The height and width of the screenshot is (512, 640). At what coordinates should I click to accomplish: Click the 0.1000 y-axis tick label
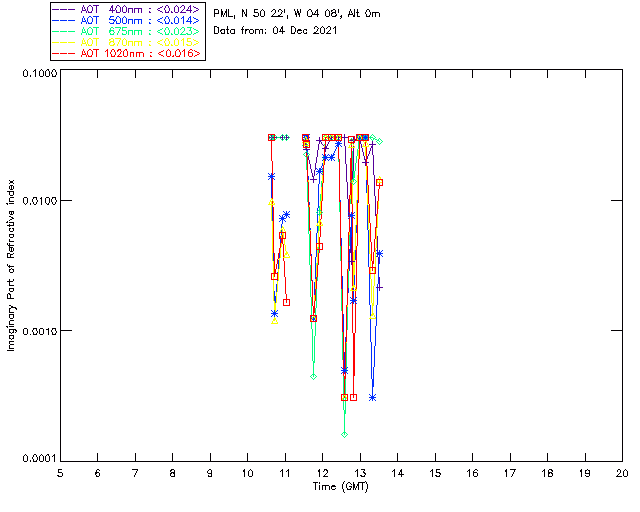click(x=40, y=73)
